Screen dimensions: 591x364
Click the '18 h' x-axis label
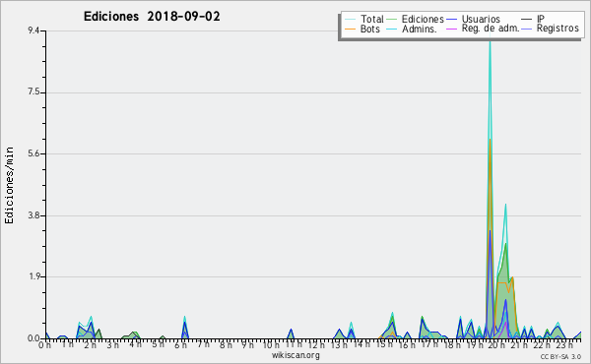click(451, 345)
